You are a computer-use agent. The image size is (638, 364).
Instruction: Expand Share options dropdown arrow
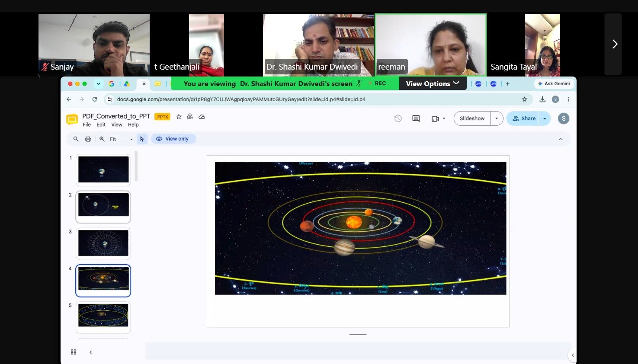click(x=545, y=118)
